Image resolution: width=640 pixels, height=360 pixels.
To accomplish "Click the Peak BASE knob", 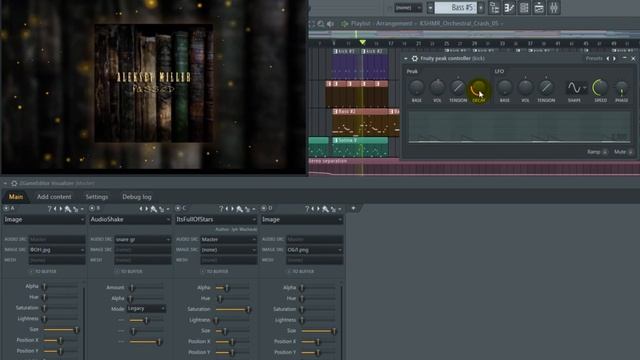I will [x=416, y=87].
